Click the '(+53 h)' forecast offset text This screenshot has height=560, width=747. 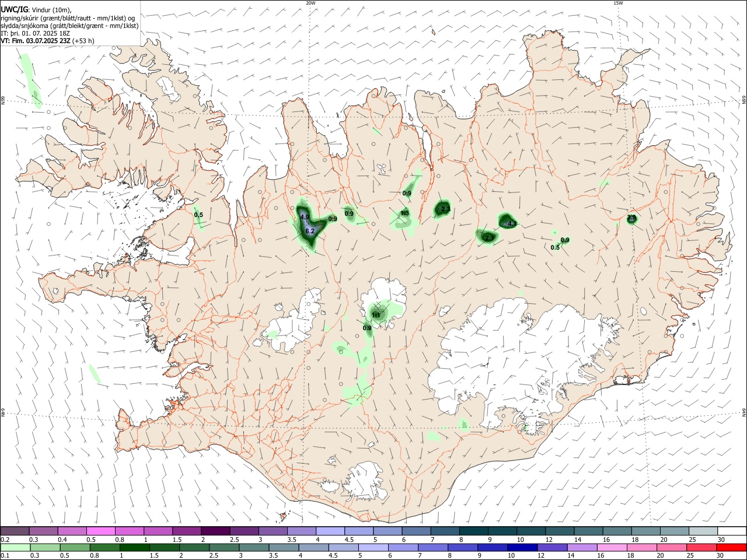pos(84,41)
